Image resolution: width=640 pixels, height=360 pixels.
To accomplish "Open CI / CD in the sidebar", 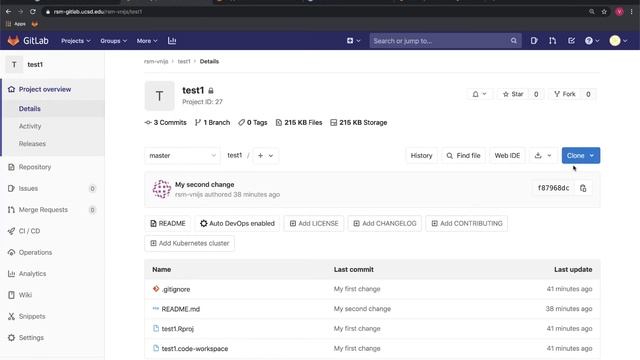I will 29,231.
